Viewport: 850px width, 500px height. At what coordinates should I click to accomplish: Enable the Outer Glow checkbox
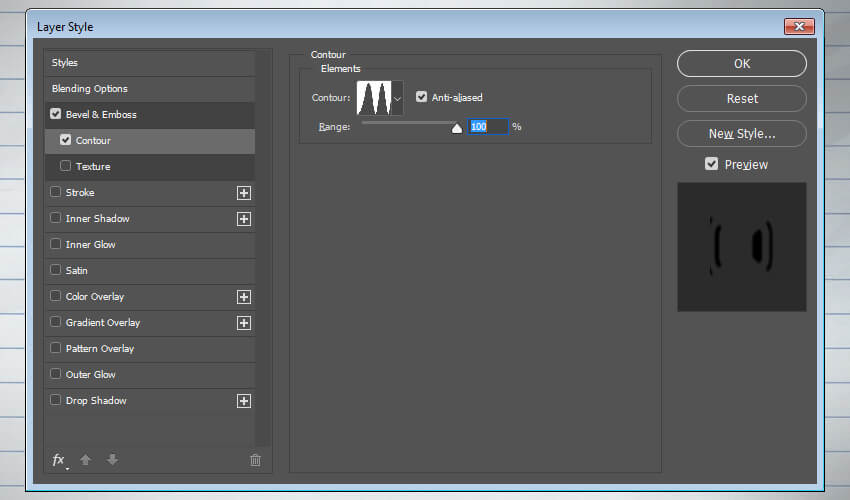(x=55, y=374)
